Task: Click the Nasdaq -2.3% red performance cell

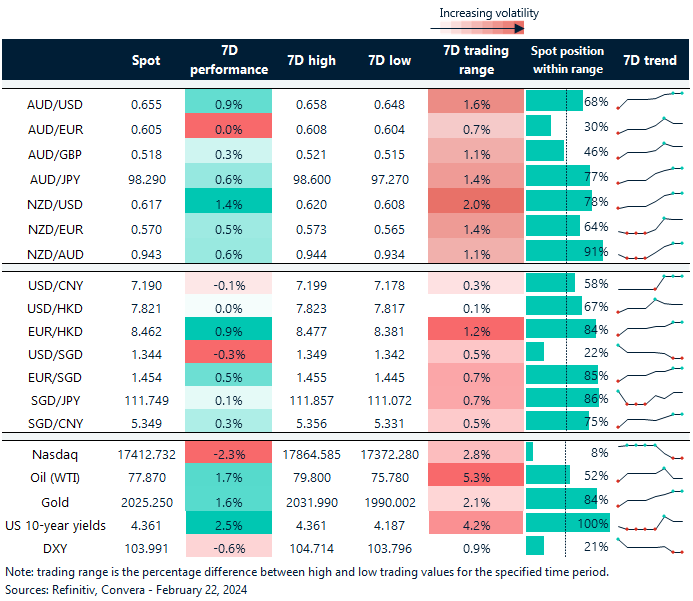Action: pos(230,451)
